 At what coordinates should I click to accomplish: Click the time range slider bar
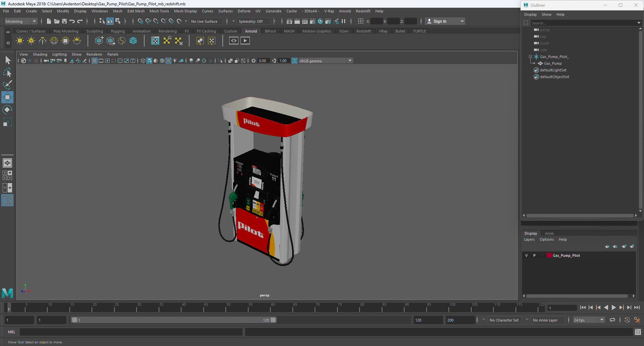(x=174, y=320)
